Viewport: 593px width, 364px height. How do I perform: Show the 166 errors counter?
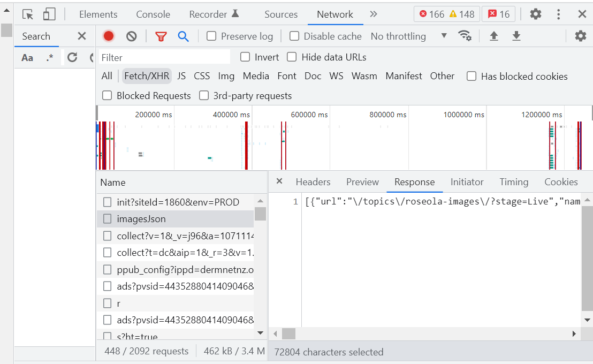coord(431,14)
